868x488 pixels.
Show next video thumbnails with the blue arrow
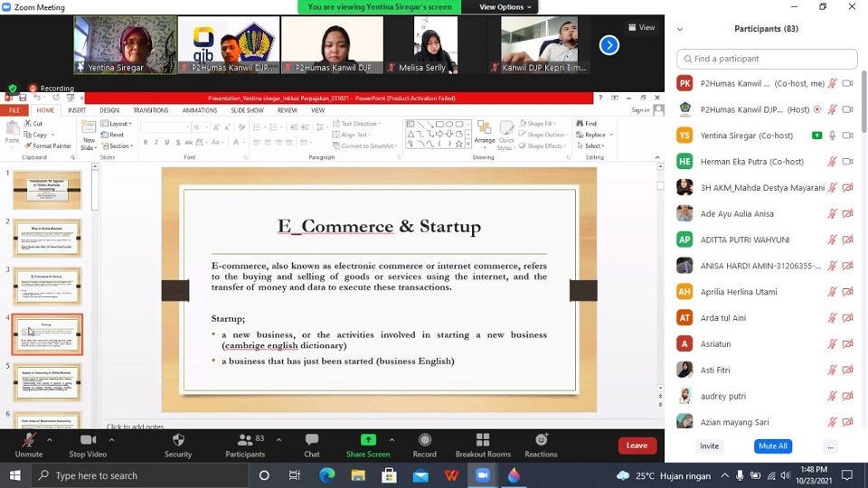tap(609, 45)
